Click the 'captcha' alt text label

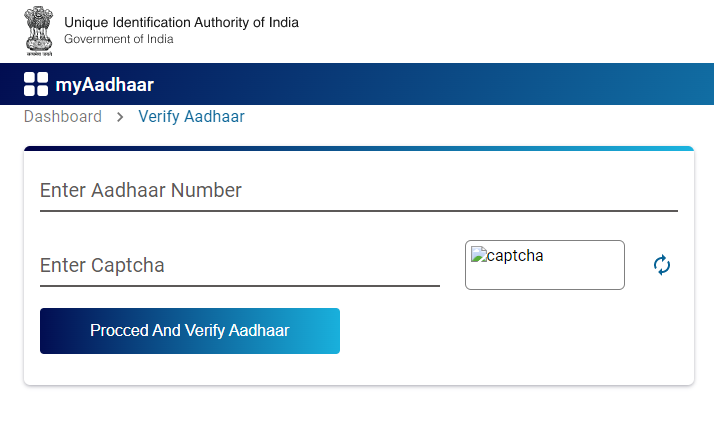[515, 256]
